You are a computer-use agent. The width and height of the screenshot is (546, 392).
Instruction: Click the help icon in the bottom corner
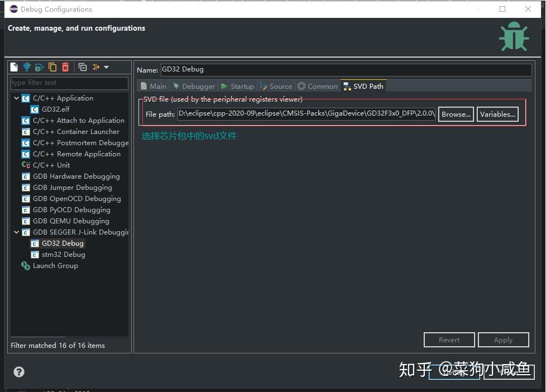(18, 371)
